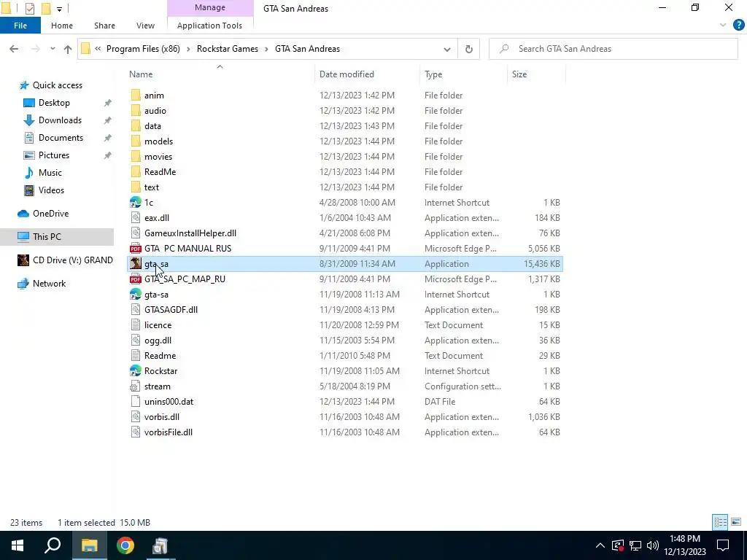This screenshot has width=747, height=560.
Task: Launch Google Chrome from taskbar
Action: pyautogui.click(x=125, y=545)
